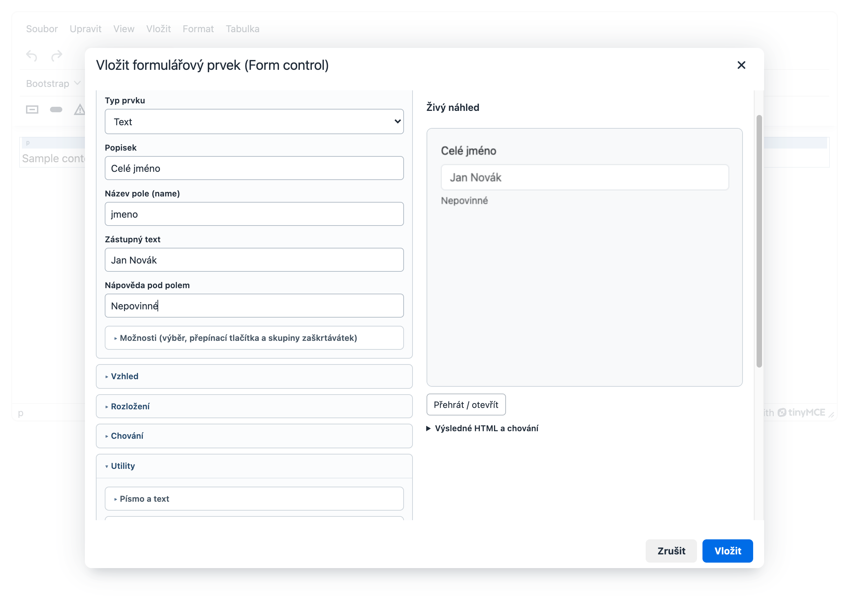Click the form input field toolbar icon
Image resolution: width=849 pixels, height=616 pixels.
click(x=32, y=110)
